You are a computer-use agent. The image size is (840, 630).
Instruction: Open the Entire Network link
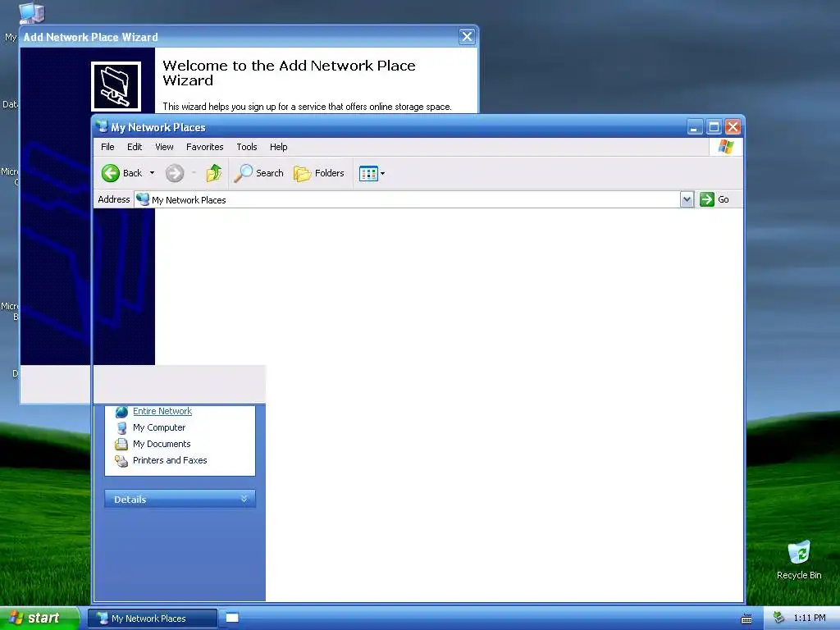click(x=162, y=411)
